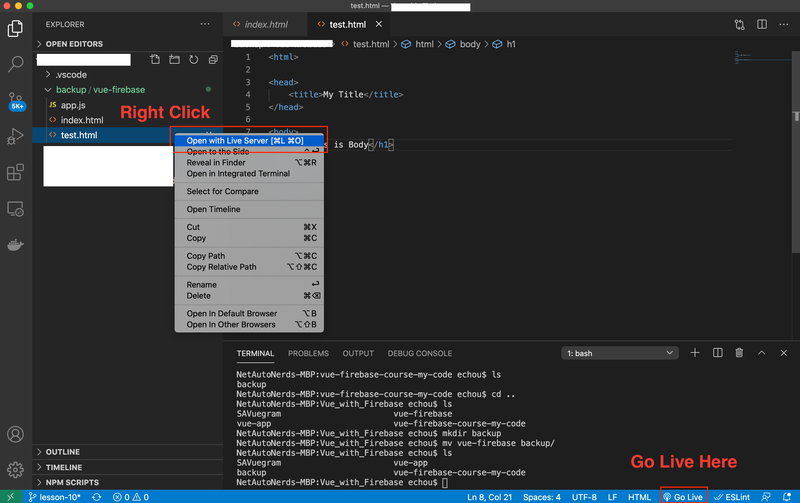Add a new terminal with plus icon
The height and width of the screenshot is (503, 800).
pos(695,353)
